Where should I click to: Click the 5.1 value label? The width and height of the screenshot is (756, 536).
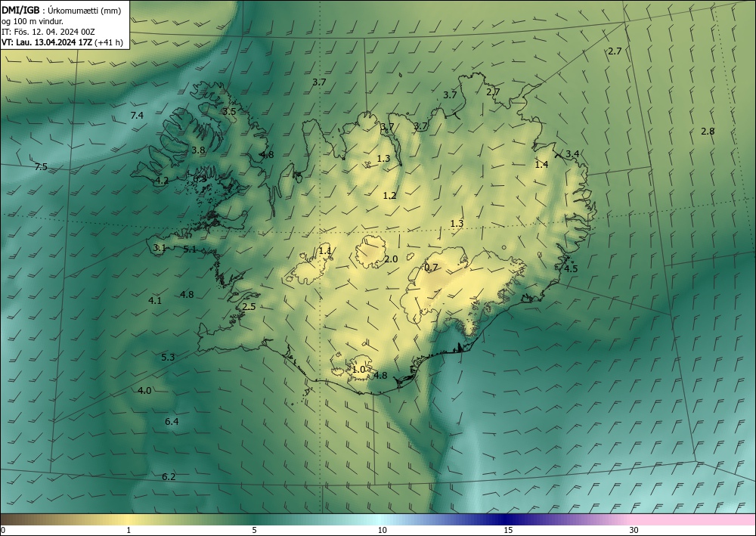point(190,249)
